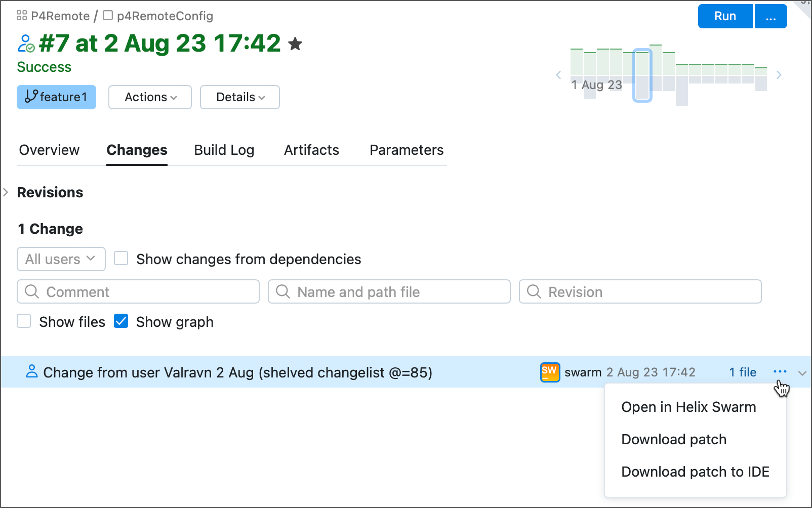Click the right arrow on the build history chart
The width and height of the screenshot is (812, 508).
(779, 74)
